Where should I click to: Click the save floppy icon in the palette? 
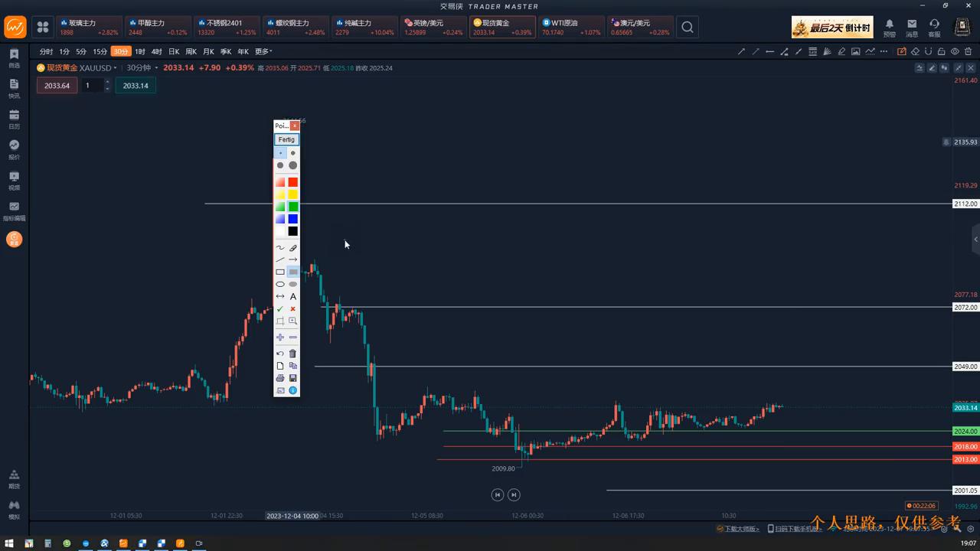click(292, 378)
